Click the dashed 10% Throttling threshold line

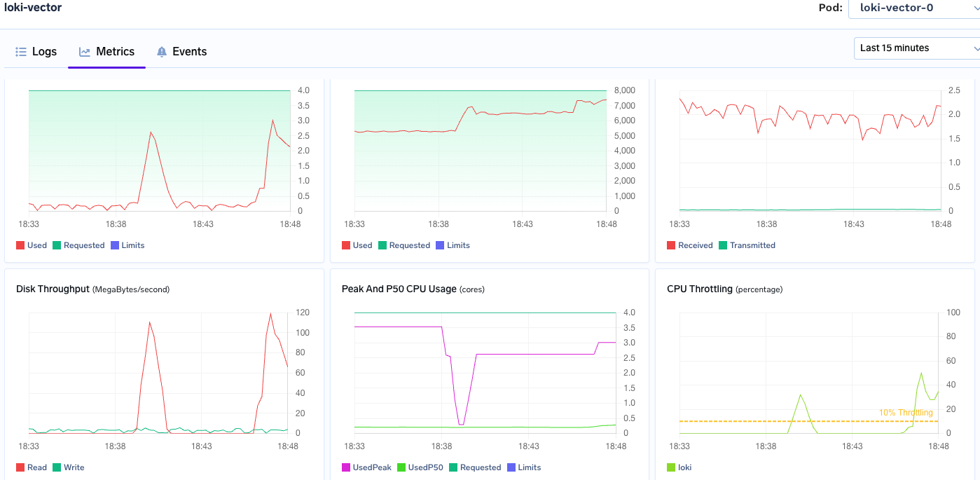click(x=806, y=421)
